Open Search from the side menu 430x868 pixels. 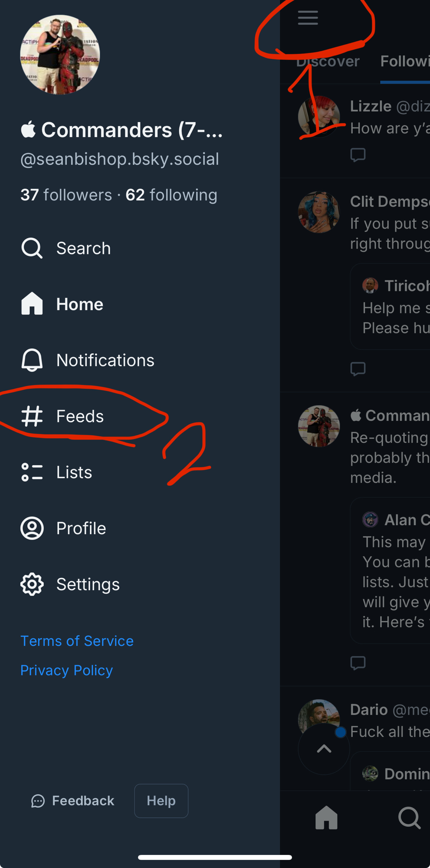pos(66,248)
